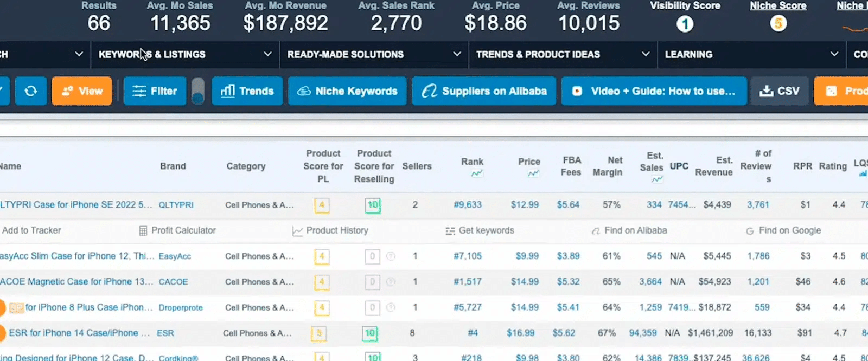Click the Rank column trend icon
This screenshot has width=868, height=361.
pyautogui.click(x=476, y=173)
